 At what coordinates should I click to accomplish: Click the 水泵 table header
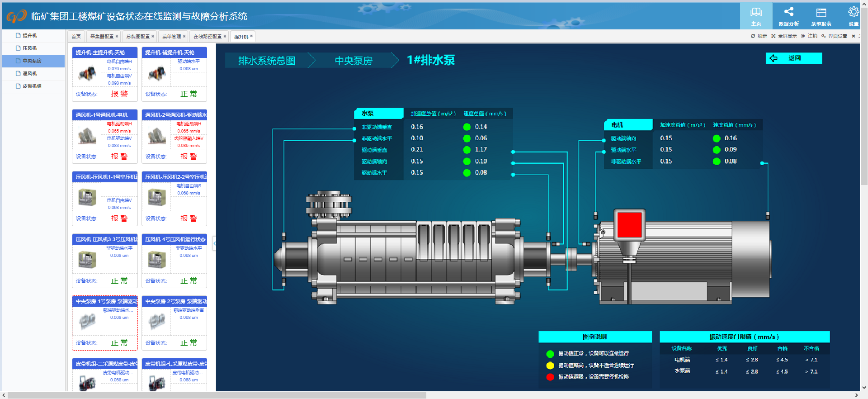coord(379,113)
